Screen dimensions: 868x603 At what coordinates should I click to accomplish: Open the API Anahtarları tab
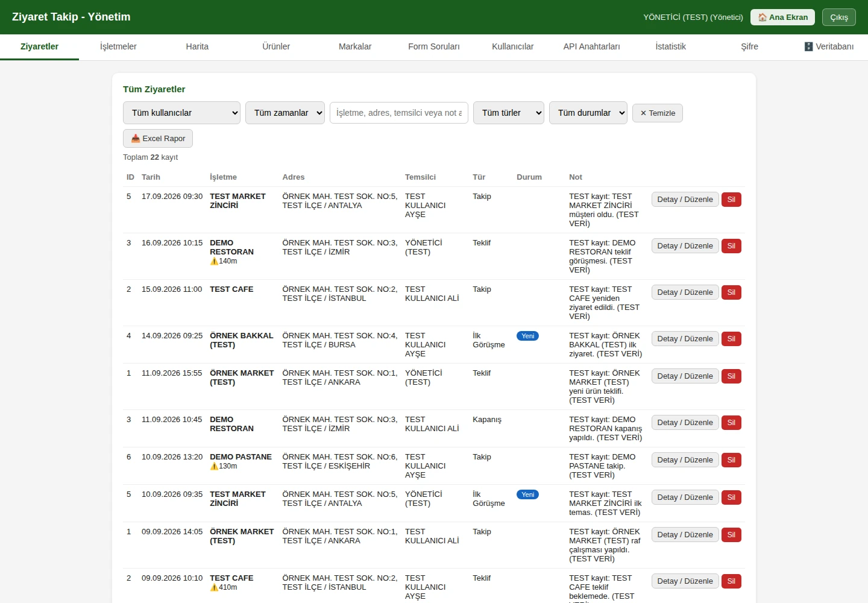[x=592, y=46]
